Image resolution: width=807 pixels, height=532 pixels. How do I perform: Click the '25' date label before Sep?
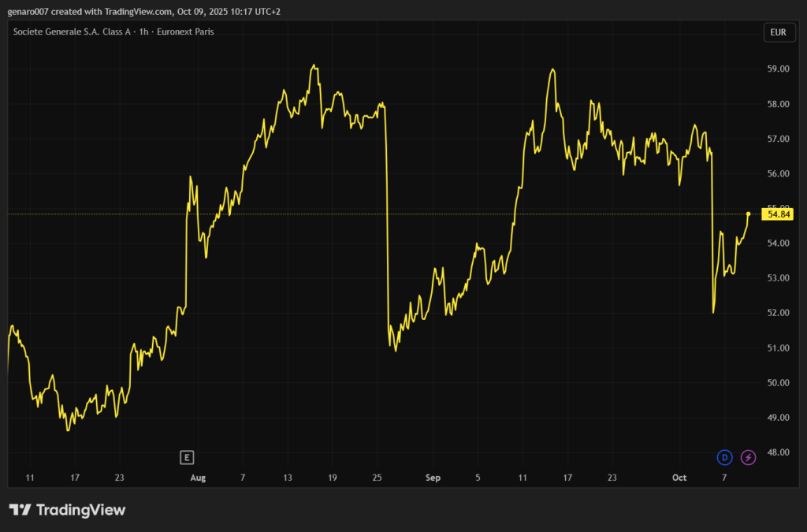tap(377, 478)
